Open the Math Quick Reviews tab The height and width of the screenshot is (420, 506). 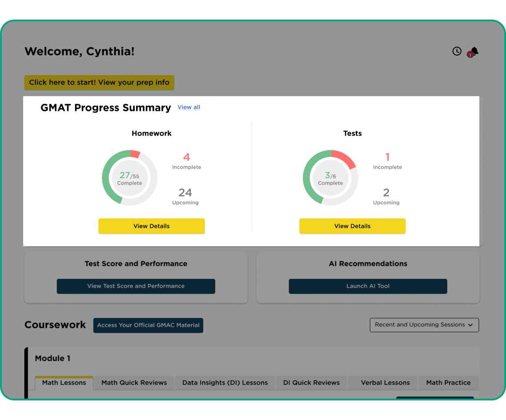pos(134,383)
